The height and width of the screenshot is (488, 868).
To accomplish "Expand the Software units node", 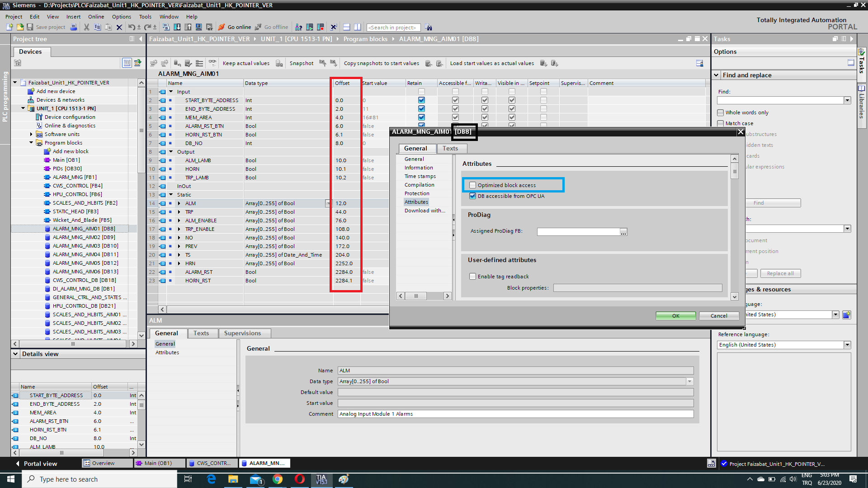I will coord(31,134).
